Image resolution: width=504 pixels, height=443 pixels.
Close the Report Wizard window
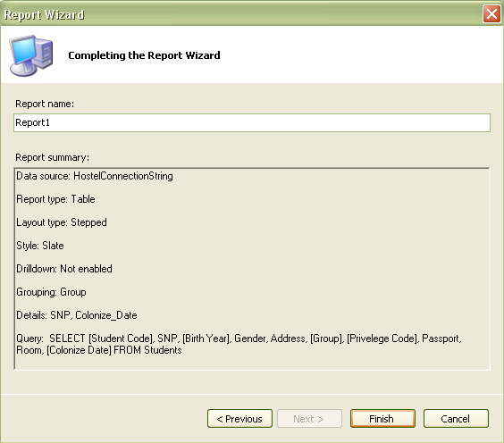click(491, 13)
